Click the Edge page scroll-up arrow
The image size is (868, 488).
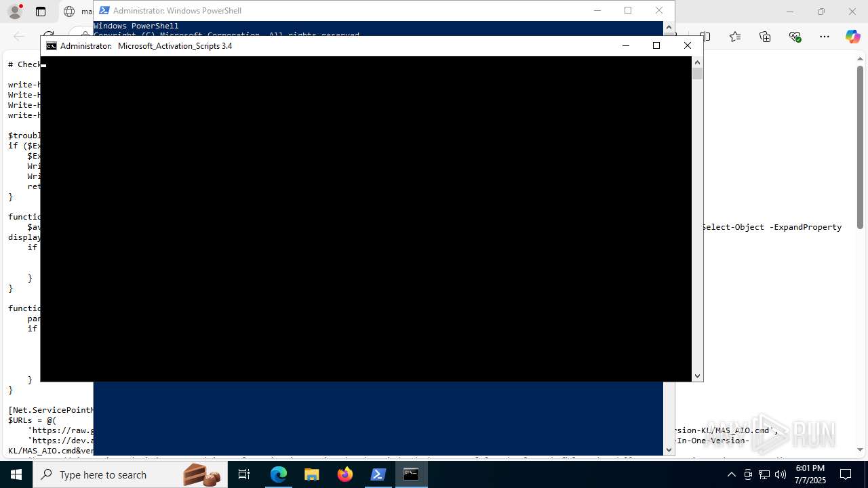click(860, 58)
